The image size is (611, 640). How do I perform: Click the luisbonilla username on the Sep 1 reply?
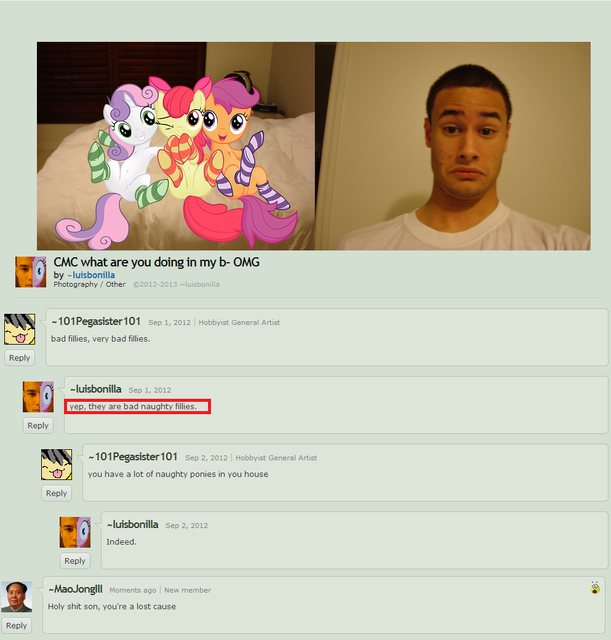[x=98, y=389]
